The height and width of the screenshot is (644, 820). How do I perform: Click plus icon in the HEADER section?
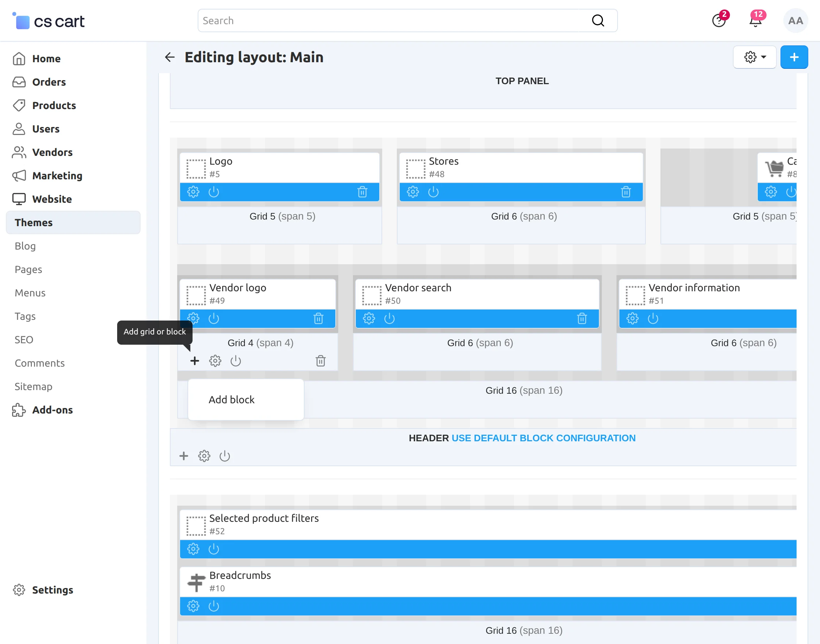(x=184, y=456)
